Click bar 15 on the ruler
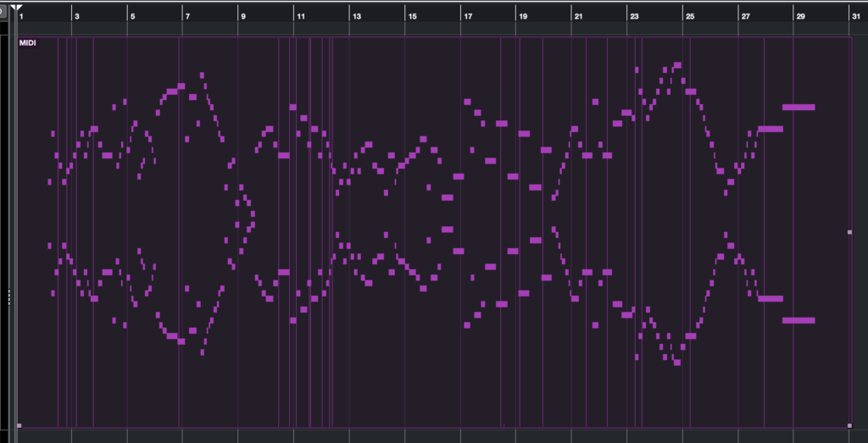Image resolution: width=868 pixels, height=443 pixels. pos(412,16)
